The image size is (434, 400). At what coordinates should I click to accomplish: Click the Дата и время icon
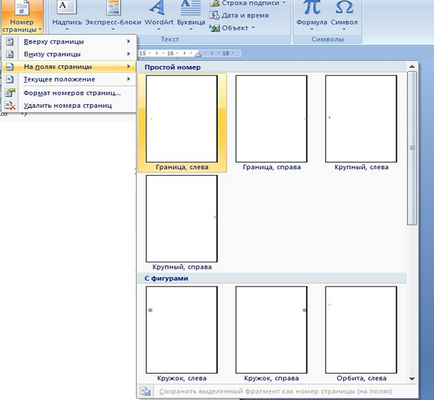(x=214, y=15)
